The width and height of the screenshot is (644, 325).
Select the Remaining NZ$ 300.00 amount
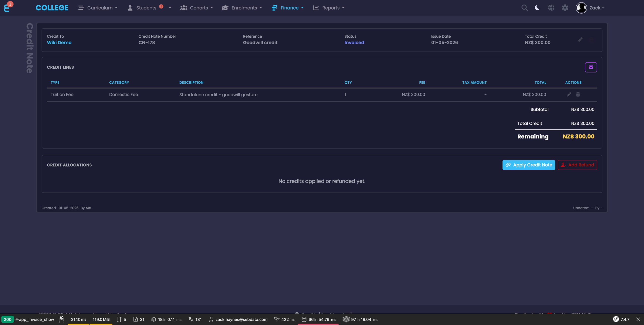pos(579,136)
